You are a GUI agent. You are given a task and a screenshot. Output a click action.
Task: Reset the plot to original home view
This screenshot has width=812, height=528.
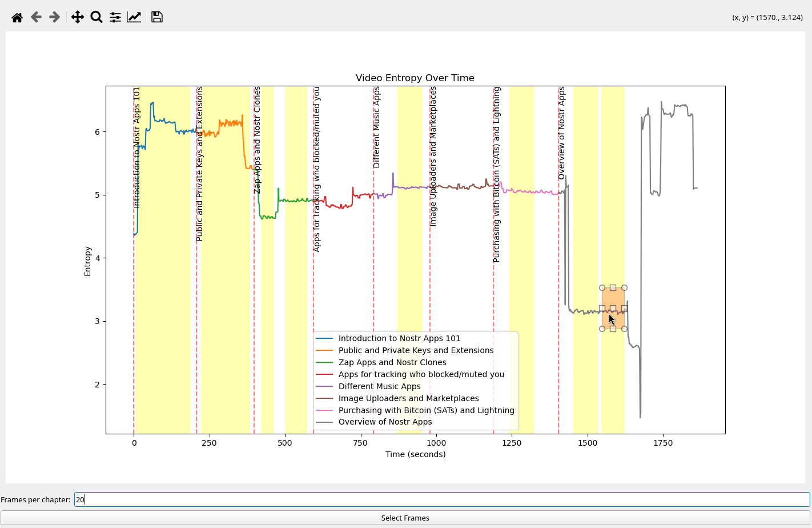point(17,17)
